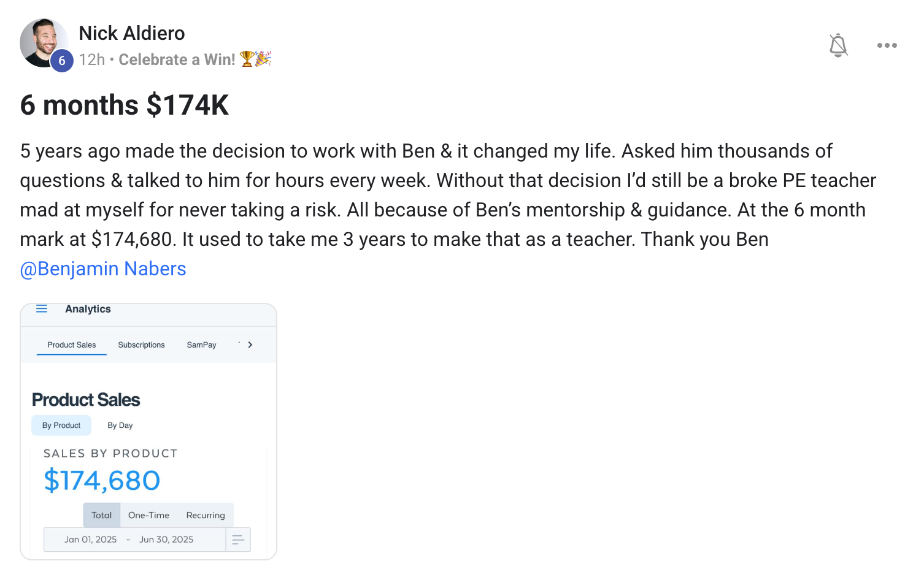Select the Total sales segment
Screen dimensions: 924x569
click(102, 516)
